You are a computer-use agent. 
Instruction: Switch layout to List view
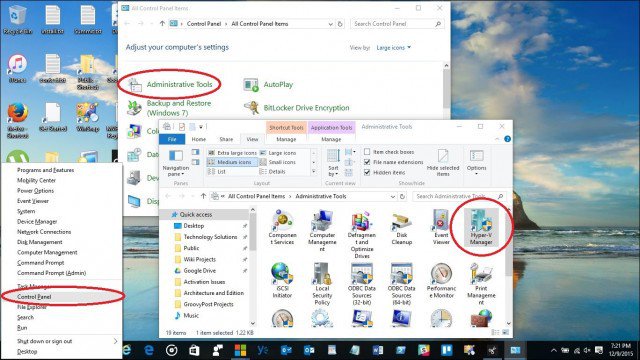point(217,172)
